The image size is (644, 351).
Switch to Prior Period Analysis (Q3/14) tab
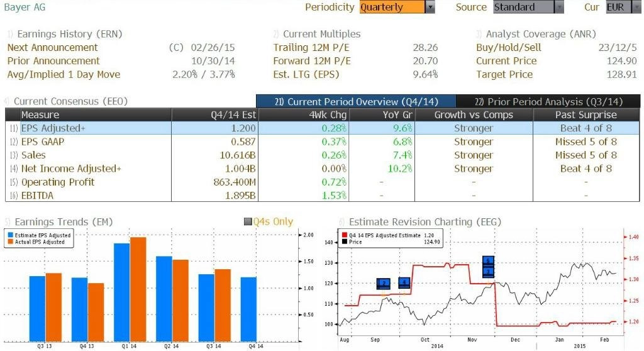click(x=548, y=101)
